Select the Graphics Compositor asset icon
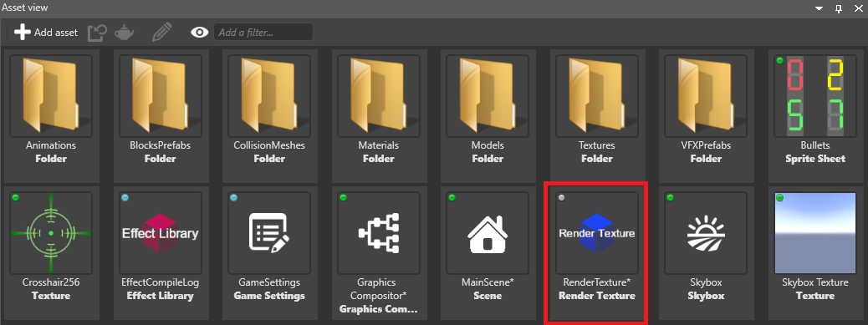This screenshot has width=868, height=325. pyautogui.click(x=379, y=233)
